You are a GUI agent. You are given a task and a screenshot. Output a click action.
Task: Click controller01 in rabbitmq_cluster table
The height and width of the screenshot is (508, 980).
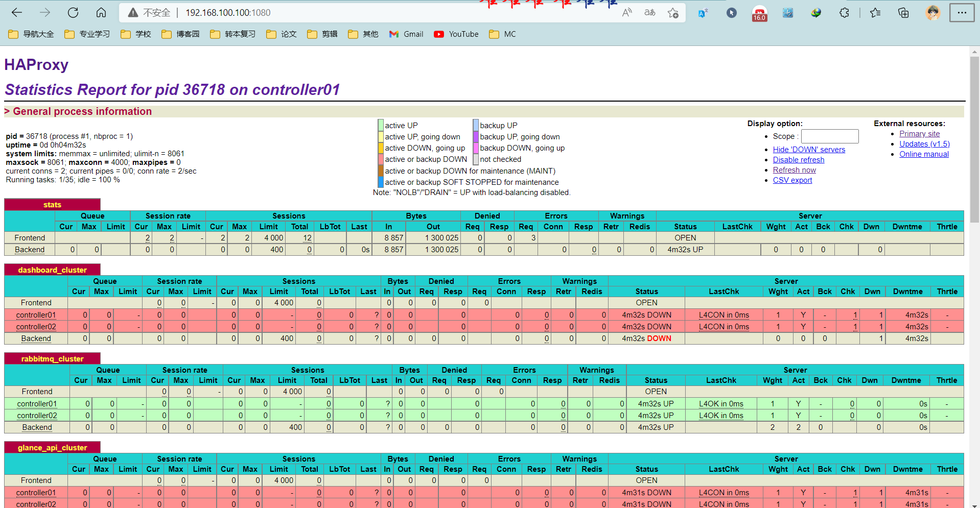coord(37,404)
